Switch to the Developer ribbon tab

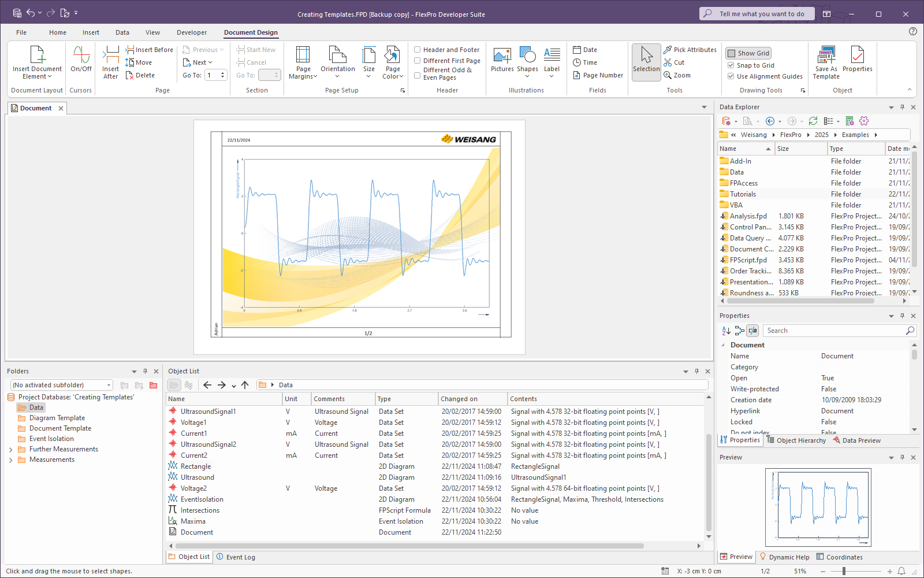(192, 32)
